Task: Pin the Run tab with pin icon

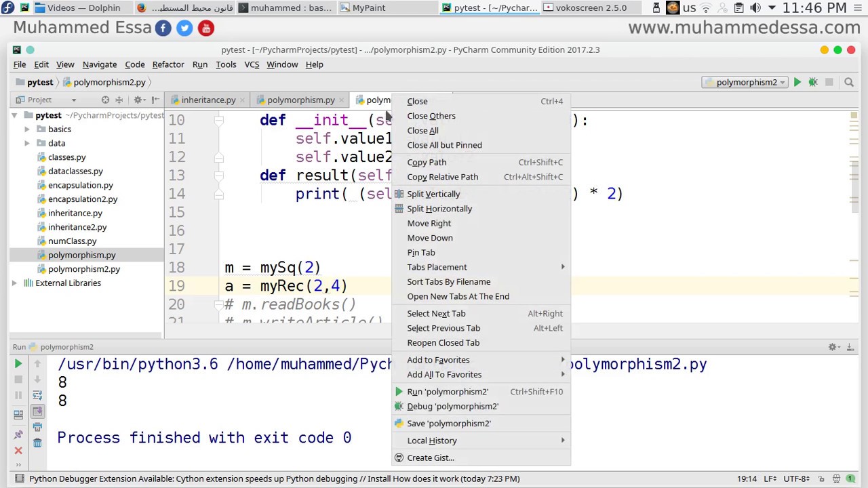Action: click(18, 434)
